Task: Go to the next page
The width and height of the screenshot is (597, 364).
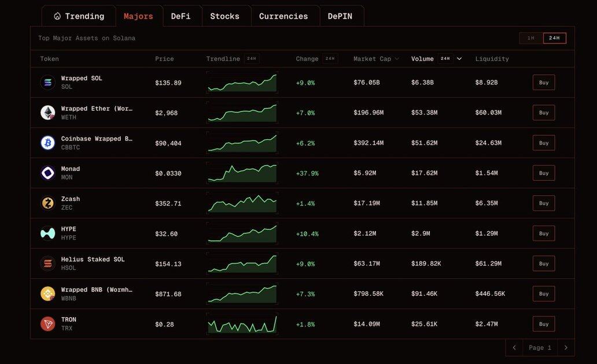Action: (x=565, y=348)
